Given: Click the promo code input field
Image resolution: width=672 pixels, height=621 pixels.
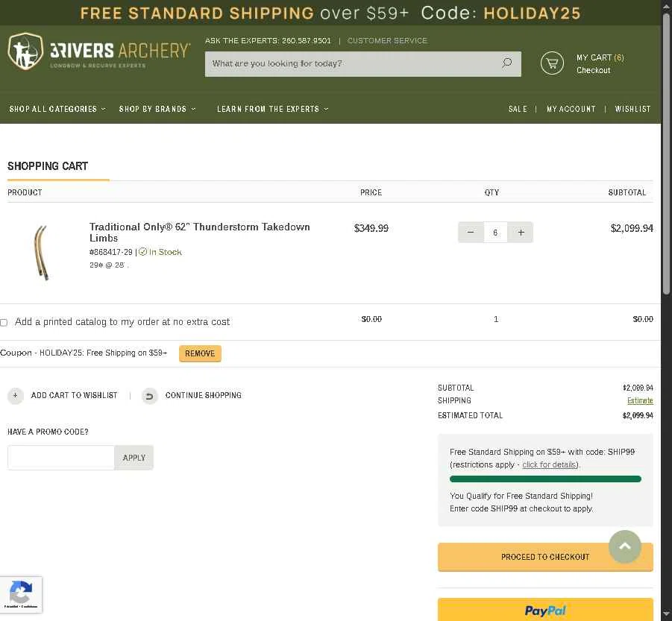Looking at the screenshot, I should click(x=61, y=458).
